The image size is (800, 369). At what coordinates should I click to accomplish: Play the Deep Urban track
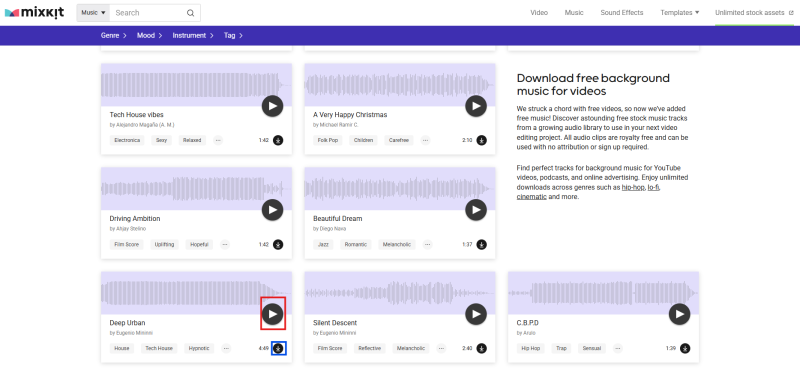(272, 314)
